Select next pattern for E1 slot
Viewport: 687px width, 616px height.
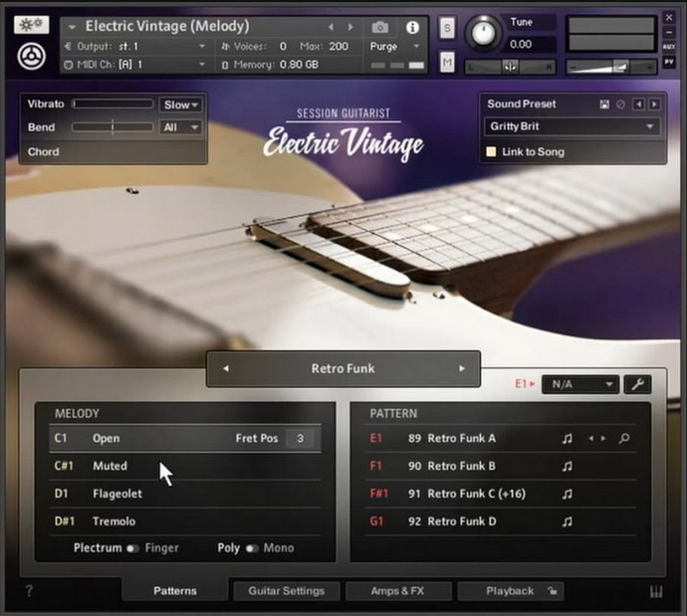(603, 438)
